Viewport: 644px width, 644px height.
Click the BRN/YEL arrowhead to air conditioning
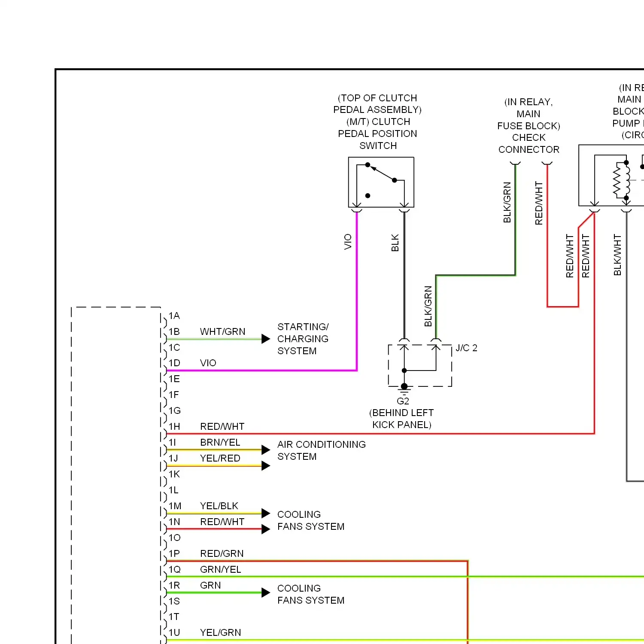[x=266, y=450]
